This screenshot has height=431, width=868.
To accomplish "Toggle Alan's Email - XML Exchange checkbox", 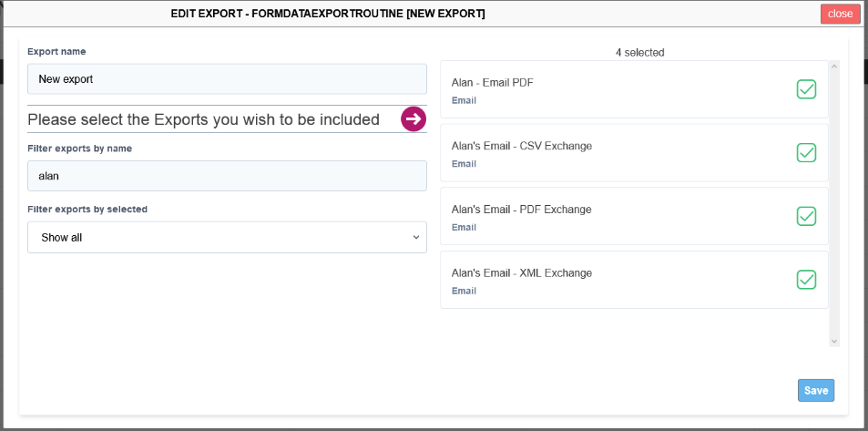I will point(806,280).
